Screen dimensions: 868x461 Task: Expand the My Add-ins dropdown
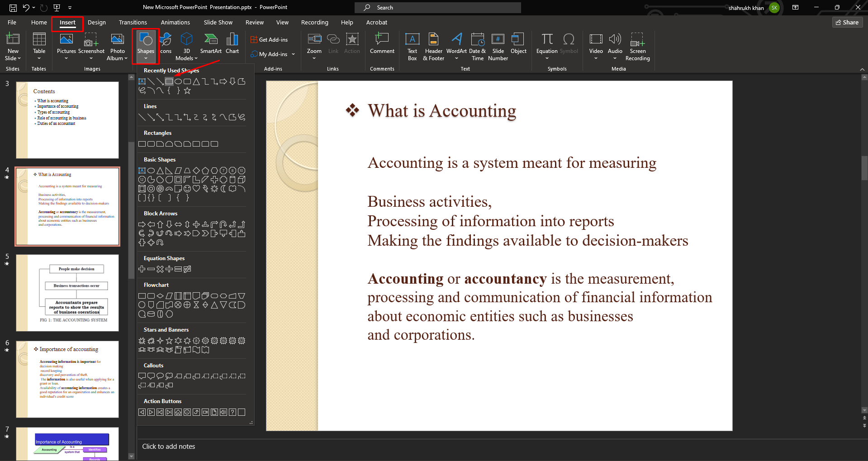(x=293, y=54)
